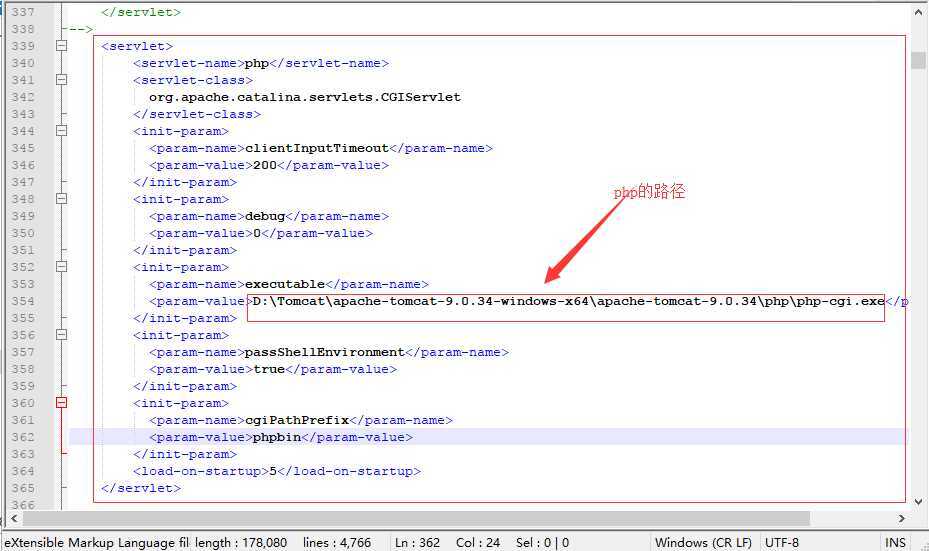Image resolution: width=929 pixels, height=551 pixels.
Task: Click the value '200' on line 346
Action: coord(265,165)
